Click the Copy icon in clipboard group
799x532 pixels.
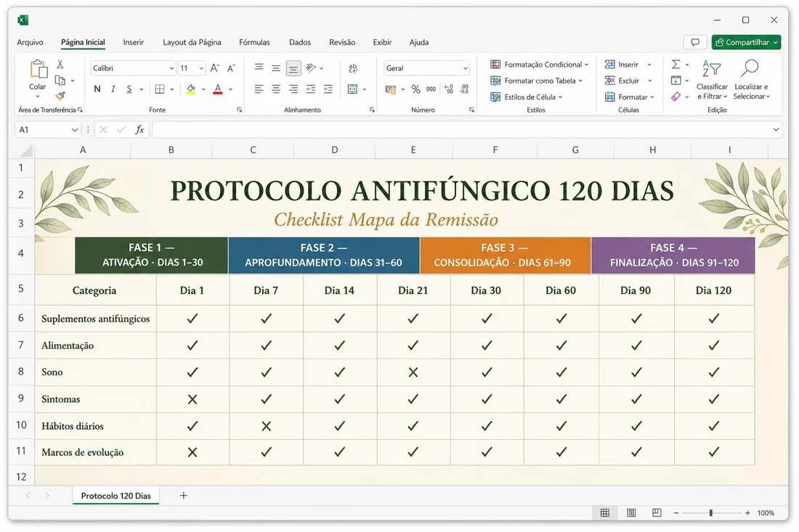pos(60,81)
